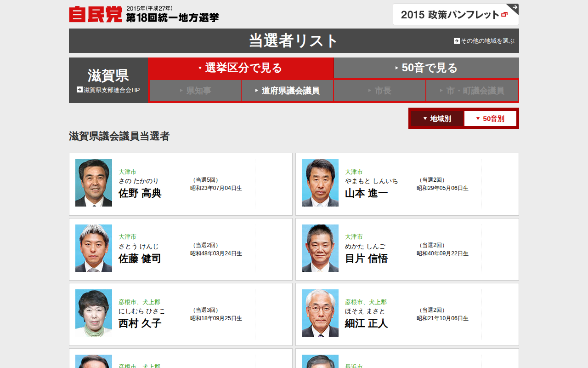The height and width of the screenshot is (368, 588).
Task: Click the name 佐野 高典
Action: coord(140,193)
